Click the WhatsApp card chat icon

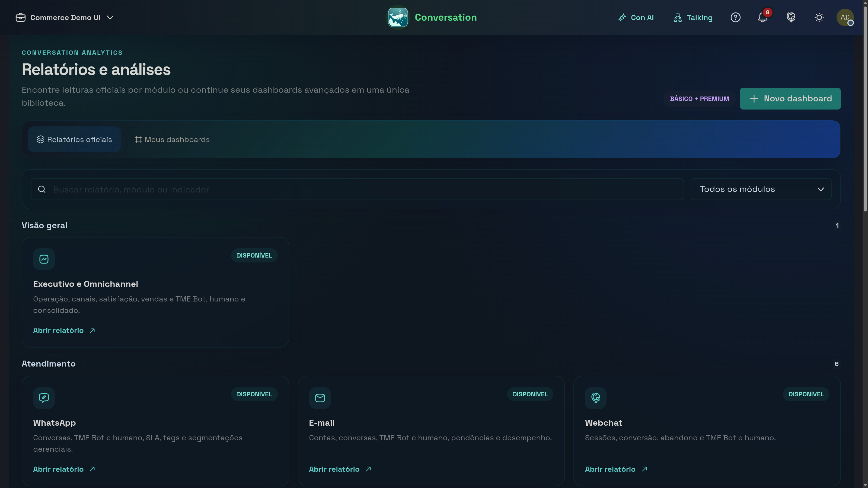point(44,398)
